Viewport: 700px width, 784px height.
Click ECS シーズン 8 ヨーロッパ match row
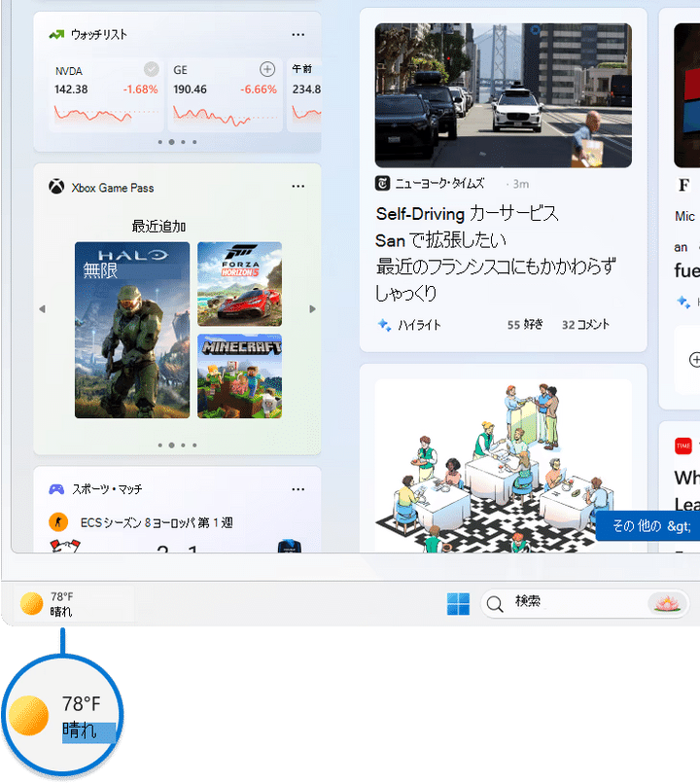click(157, 522)
